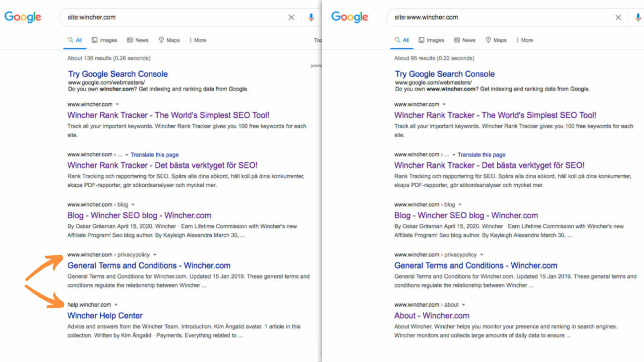Open General Terms and Conditions on the right page

click(475, 265)
